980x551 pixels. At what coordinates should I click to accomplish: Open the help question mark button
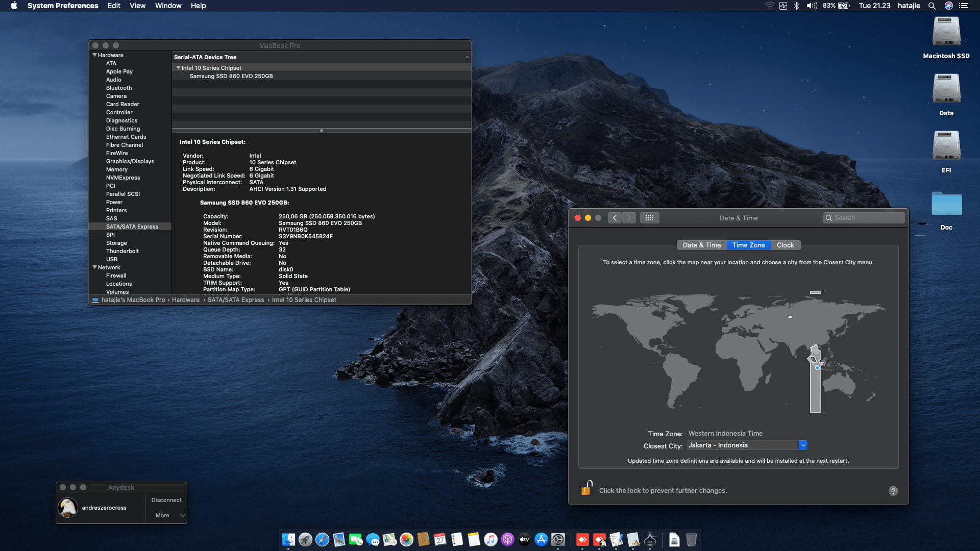[893, 491]
